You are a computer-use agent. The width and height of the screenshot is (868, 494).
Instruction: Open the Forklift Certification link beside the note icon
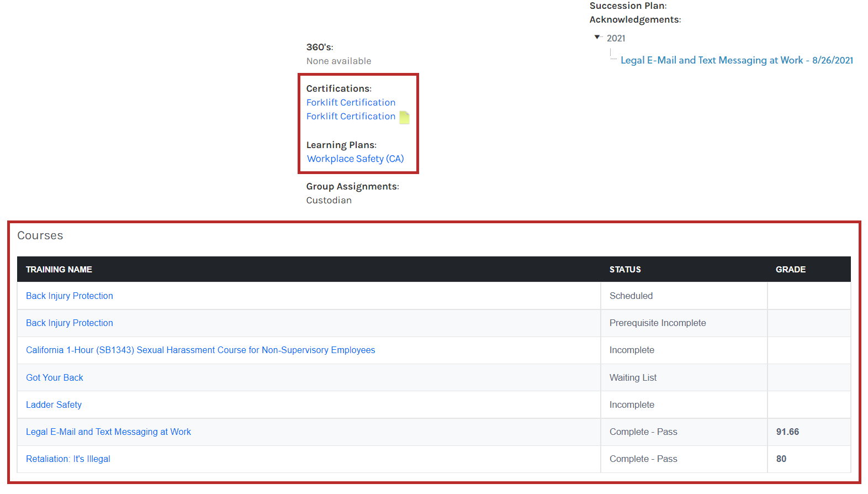[351, 116]
